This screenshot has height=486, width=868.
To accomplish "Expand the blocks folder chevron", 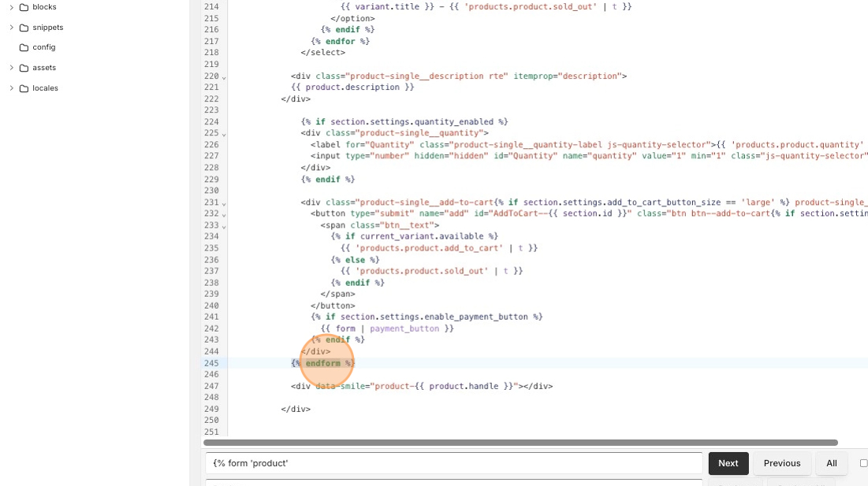I will pyautogui.click(x=11, y=7).
